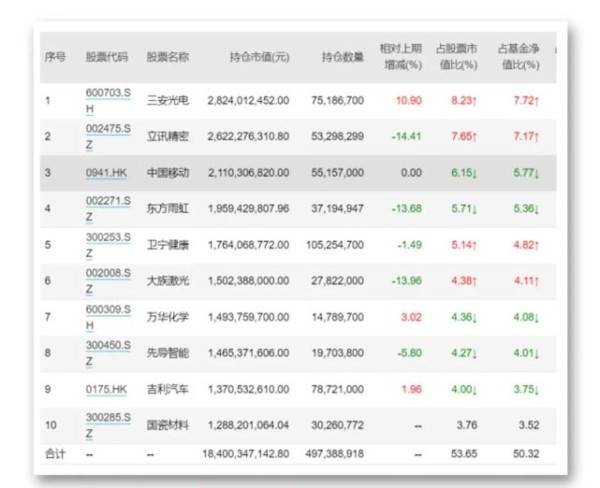Screen dimensions: 600x488
Task: Click the holding quantity 53,298,299
Action: [x=338, y=137]
